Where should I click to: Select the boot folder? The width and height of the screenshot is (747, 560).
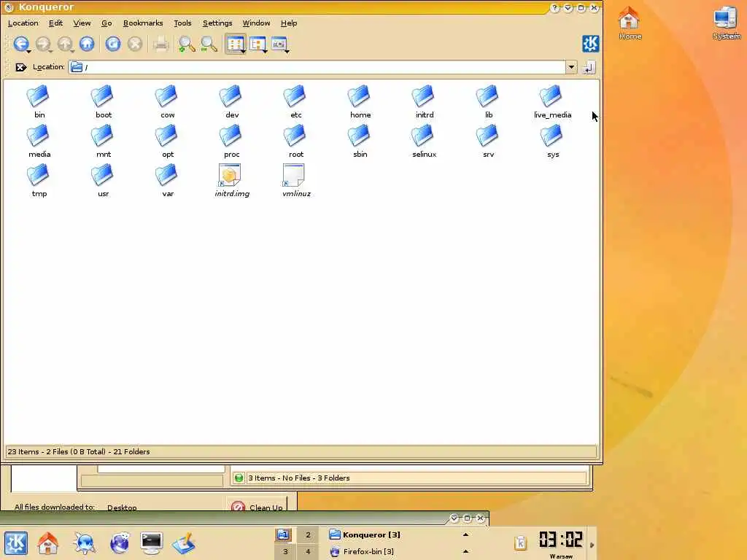pos(104,101)
